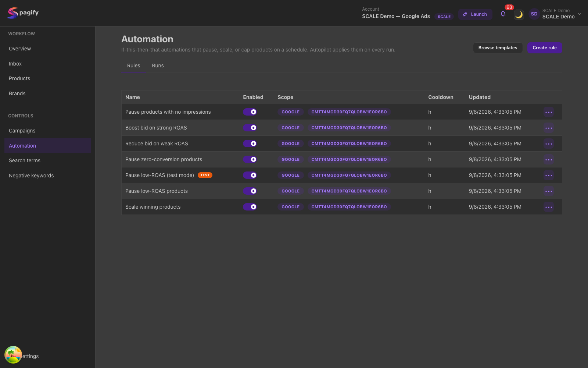Screen dimensions: 588x368
Task: Open Search terms in sidebar
Action: coord(47,160)
